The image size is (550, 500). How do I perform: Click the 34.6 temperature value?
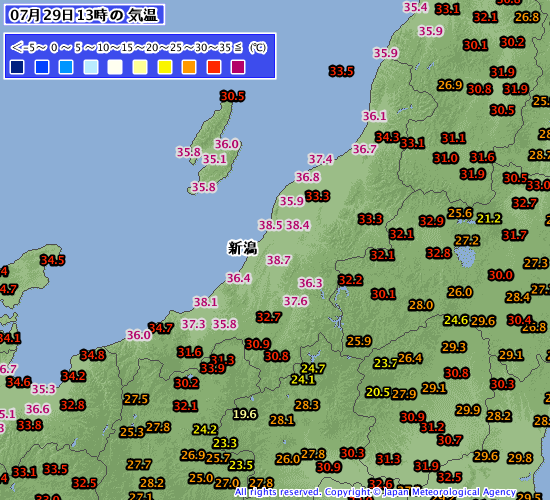(19, 381)
